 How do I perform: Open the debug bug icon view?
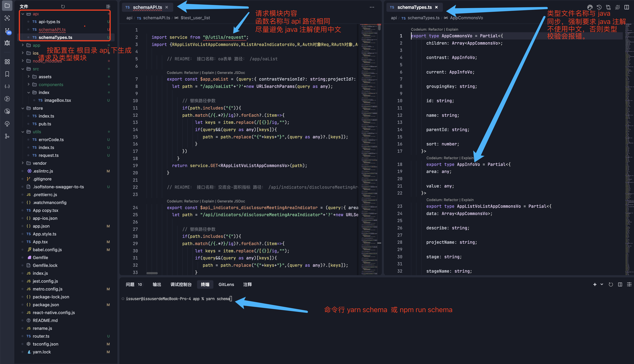coord(7,43)
